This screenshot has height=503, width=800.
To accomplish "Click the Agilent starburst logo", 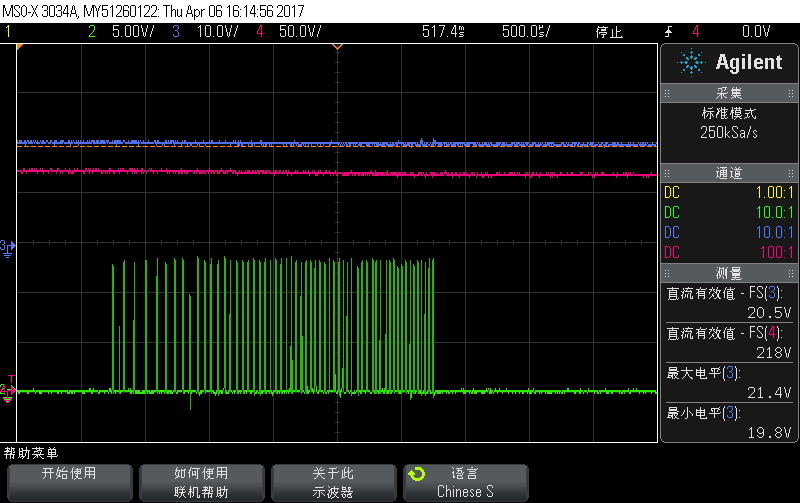I will [x=691, y=62].
